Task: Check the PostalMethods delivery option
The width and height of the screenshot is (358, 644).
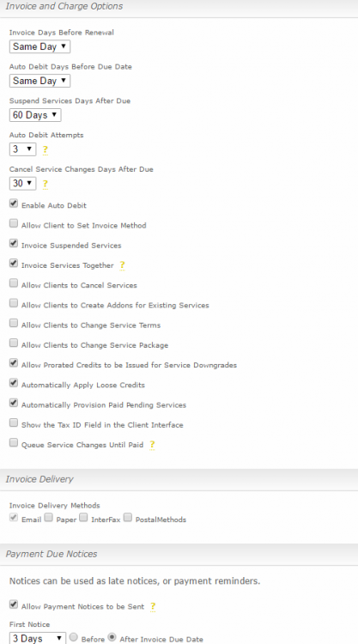Action: tap(128, 518)
